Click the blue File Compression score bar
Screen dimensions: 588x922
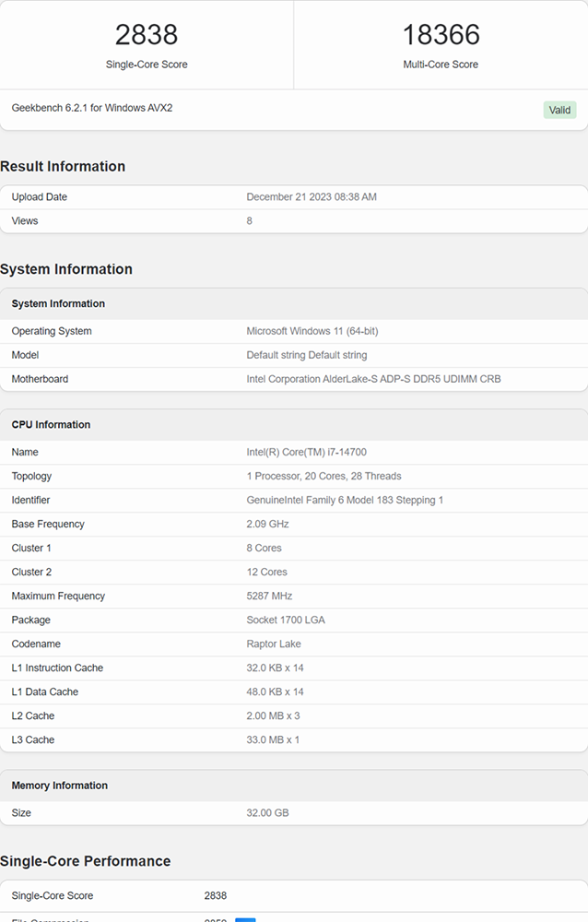click(245, 919)
